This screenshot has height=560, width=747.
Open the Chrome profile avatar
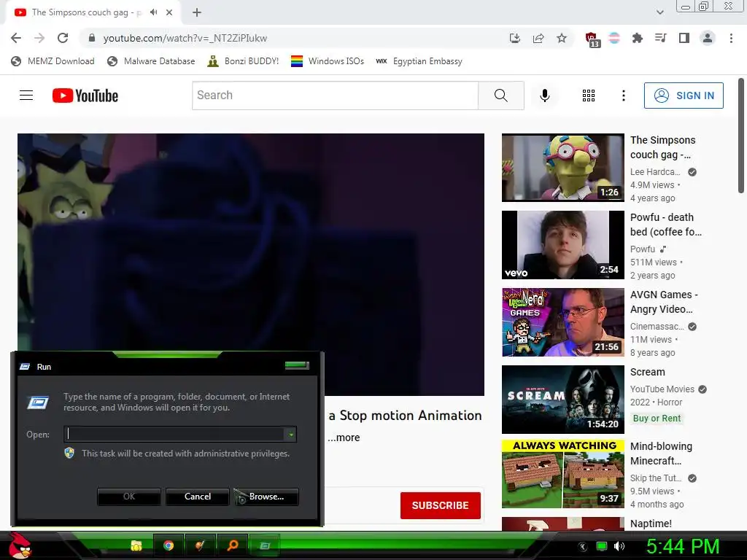708,38
